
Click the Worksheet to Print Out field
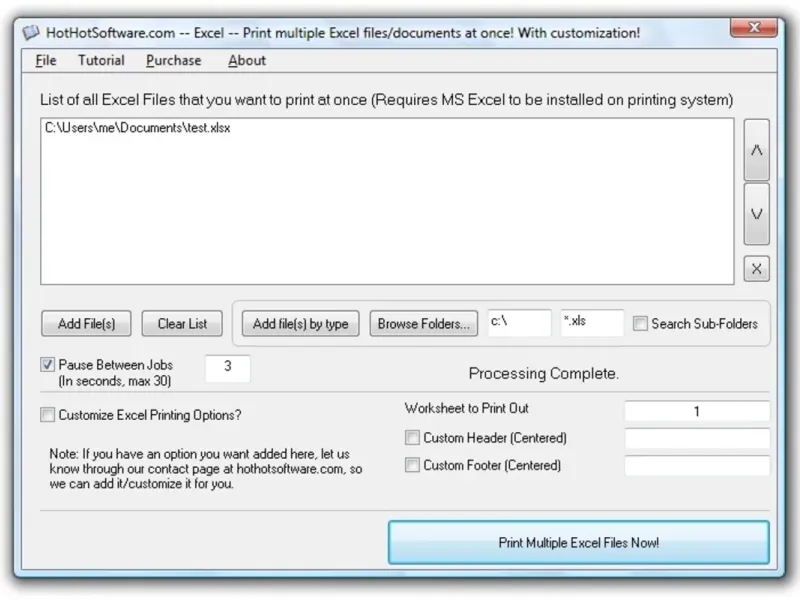click(697, 411)
